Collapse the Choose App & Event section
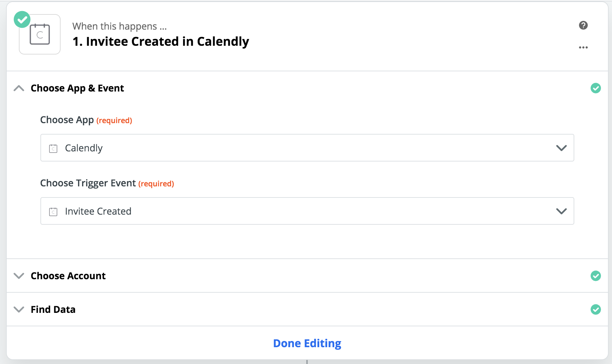Viewport: 612px width, 364px height. pyautogui.click(x=19, y=88)
